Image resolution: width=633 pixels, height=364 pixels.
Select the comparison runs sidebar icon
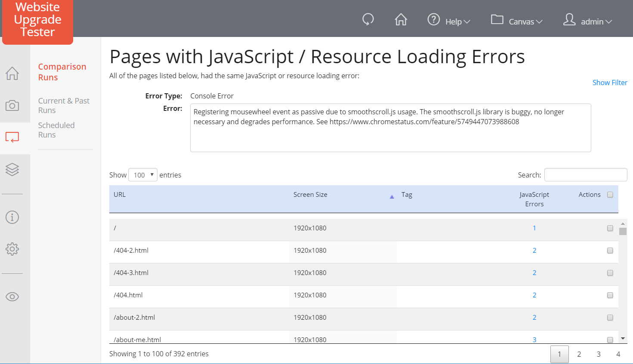click(12, 137)
